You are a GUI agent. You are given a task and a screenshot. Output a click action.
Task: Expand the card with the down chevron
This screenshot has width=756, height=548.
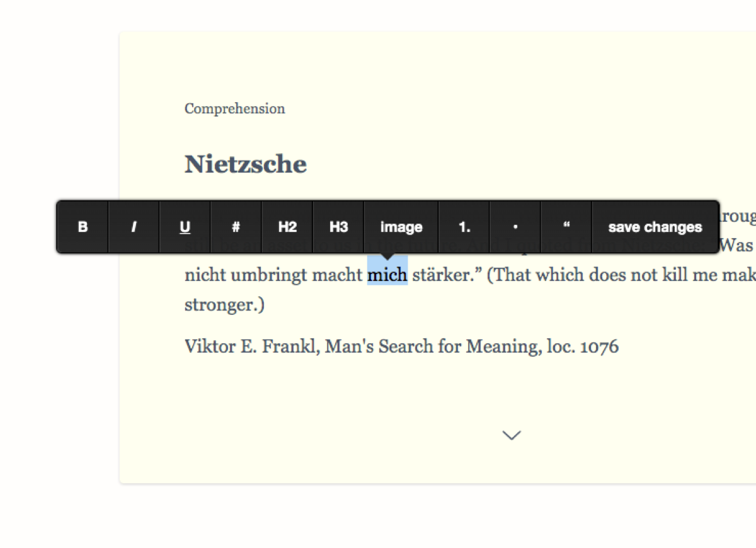tap(512, 435)
